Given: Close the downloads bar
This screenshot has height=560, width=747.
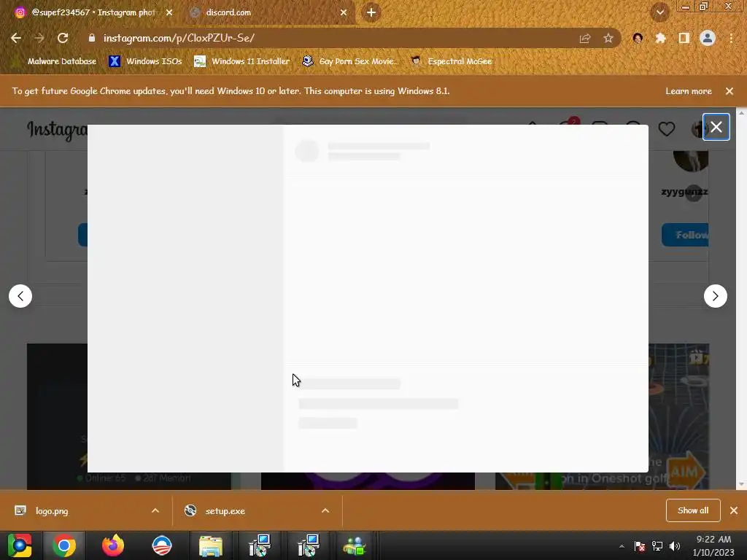Looking at the screenshot, I should (x=734, y=510).
